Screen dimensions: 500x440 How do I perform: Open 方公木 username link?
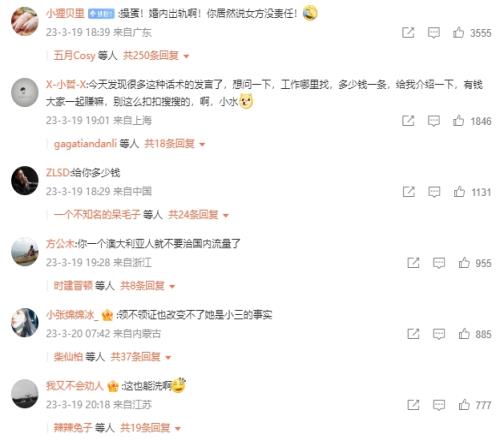coord(60,244)
